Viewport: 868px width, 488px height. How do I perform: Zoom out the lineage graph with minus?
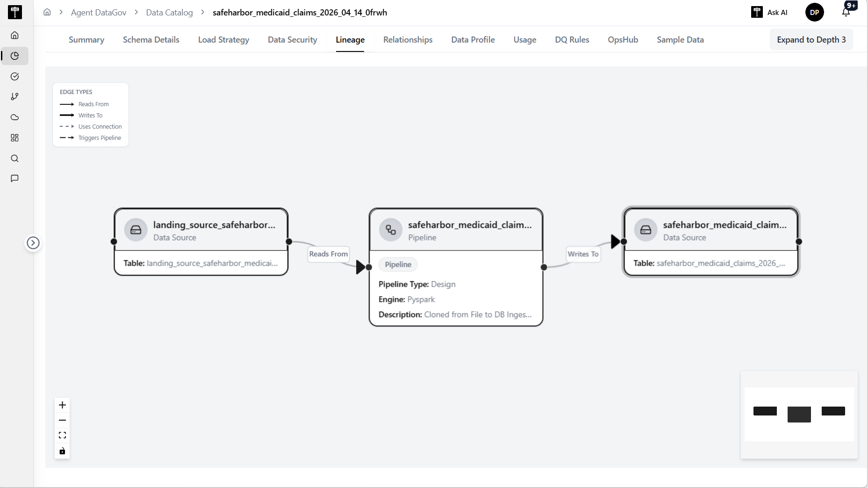62,420
